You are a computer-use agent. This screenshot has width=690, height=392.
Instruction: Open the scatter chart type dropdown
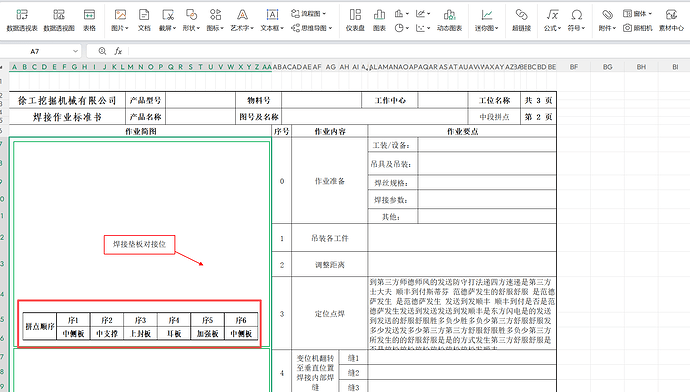pyautogui.click(x=423, y=28)
